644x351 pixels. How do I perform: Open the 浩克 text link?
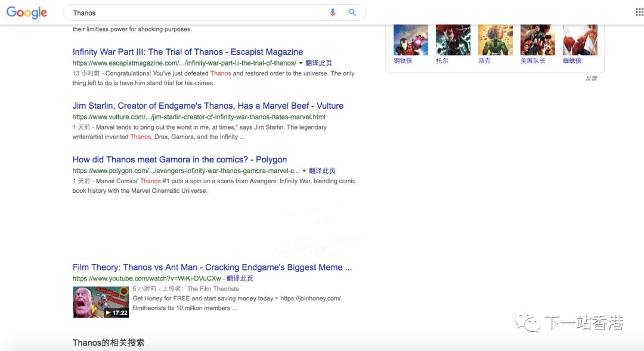pos(484,61)
